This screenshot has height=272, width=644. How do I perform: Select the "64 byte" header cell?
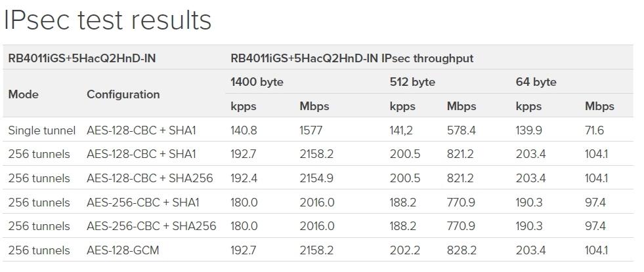tap(536, 82)
